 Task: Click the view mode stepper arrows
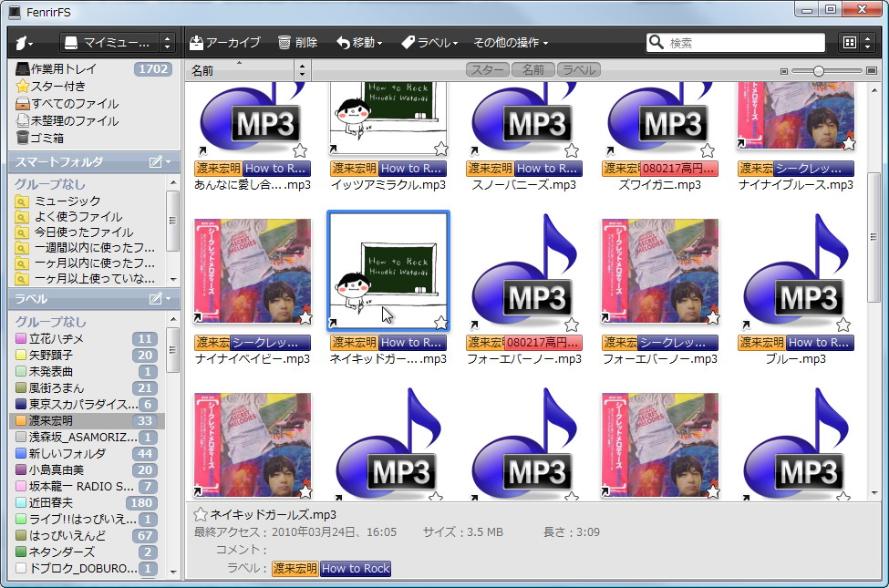[867, 43]
